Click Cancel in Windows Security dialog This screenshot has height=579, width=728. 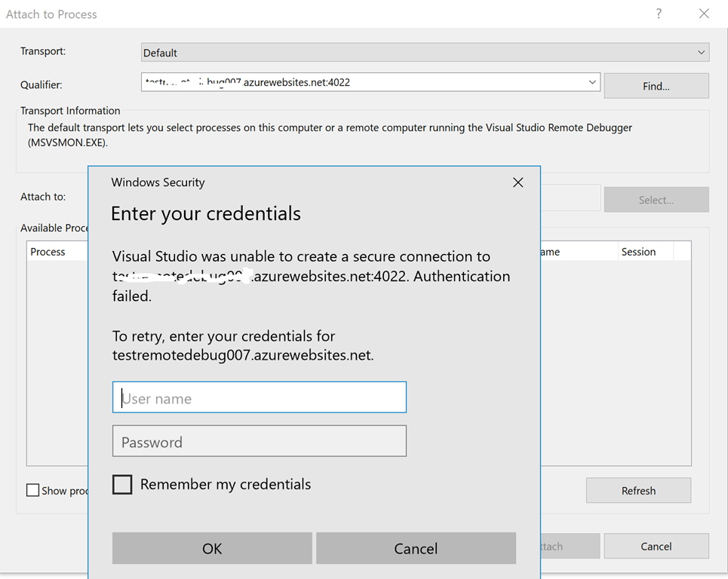[416, 548]
